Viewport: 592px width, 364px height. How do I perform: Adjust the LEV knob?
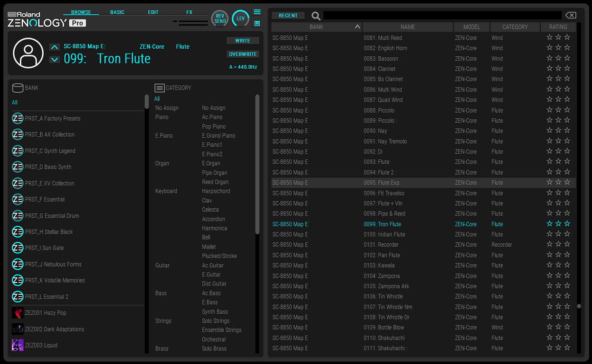click(x=240, y=18)
